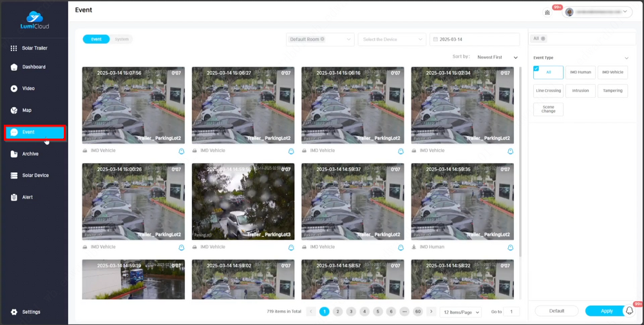Image resolution: width=644 pixels, height=325 pixels.
Task: Change the 12 Items/Page dropdown
Action: [x=461, y=312]
